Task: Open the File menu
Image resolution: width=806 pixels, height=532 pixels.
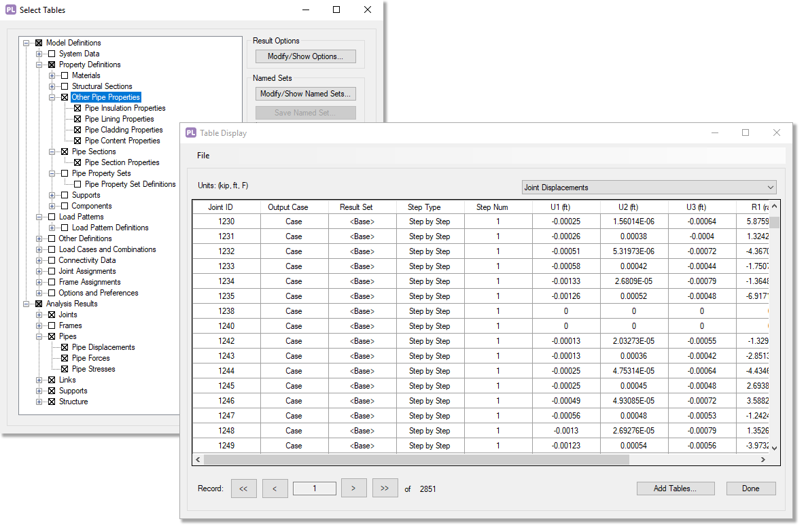Action: tap(203, 156)
